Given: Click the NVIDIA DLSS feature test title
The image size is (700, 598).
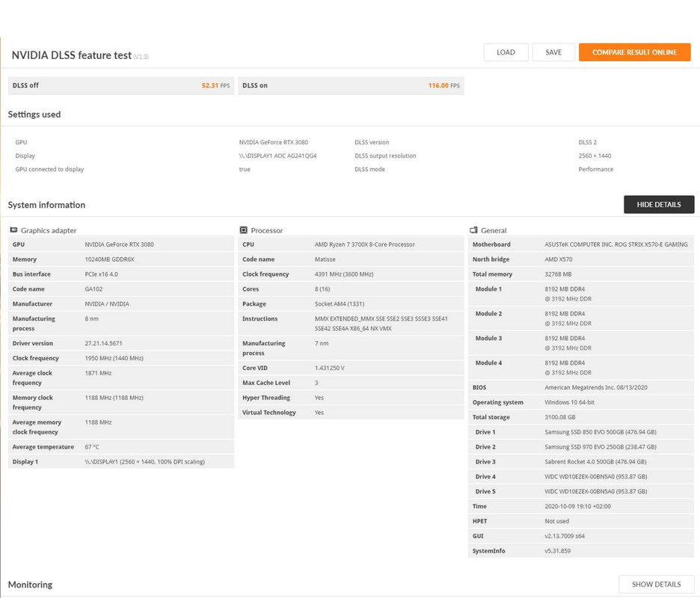Looking at the screenshot, I should [x=72, y=55].
